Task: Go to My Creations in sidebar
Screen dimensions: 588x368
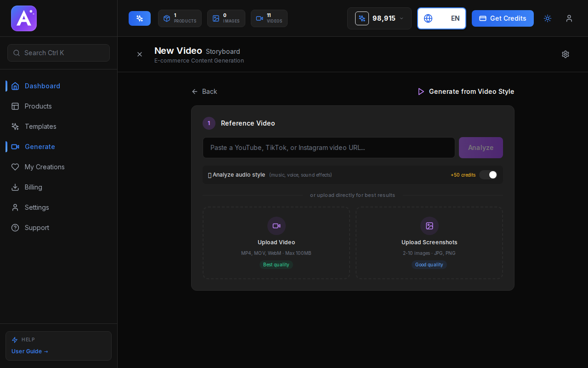Action: (45, 167)
